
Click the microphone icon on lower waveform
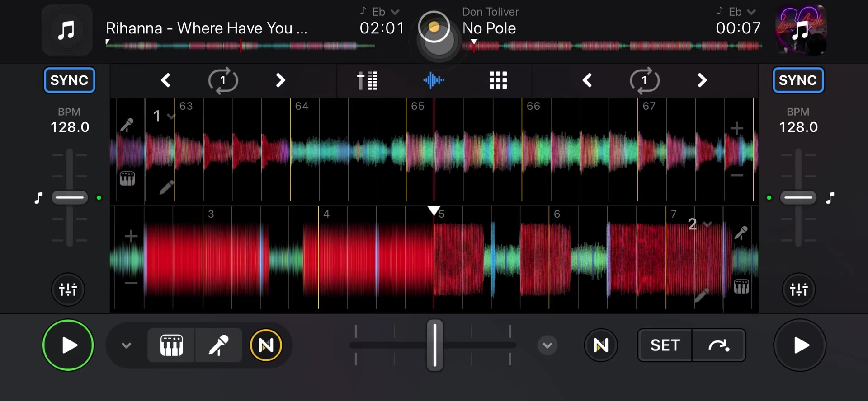(741, 233)
